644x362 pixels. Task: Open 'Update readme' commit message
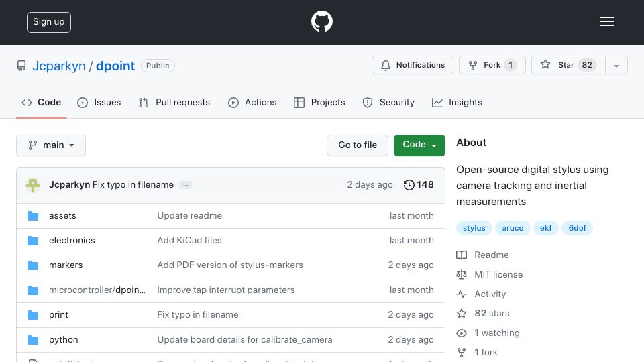click(x=189, y=215)
